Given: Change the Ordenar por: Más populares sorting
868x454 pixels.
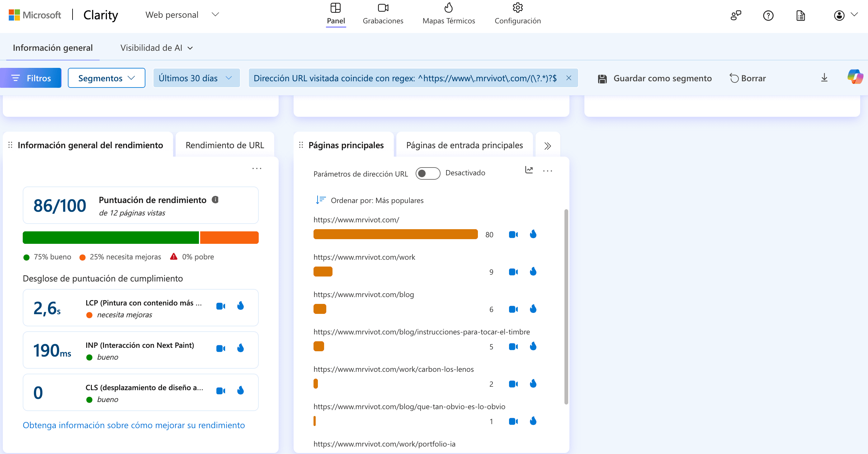Looking at the screenshot, I should [370, 200].
